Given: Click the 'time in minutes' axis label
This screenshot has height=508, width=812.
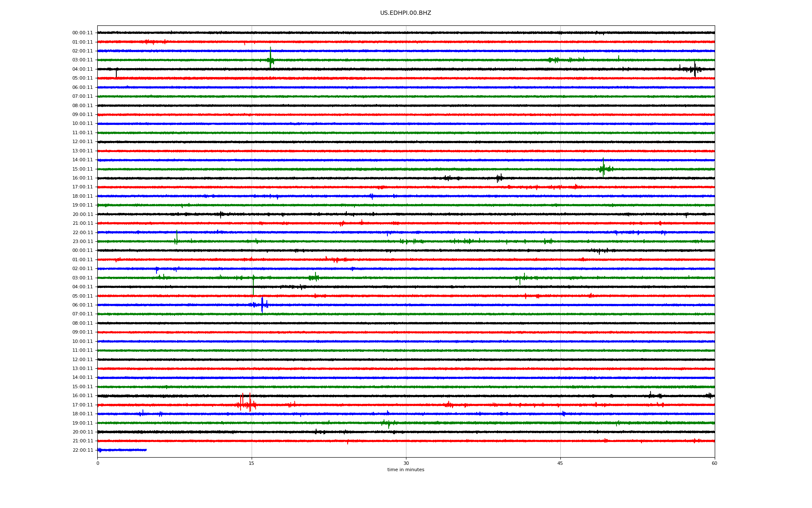Looking at the screenshot, I should click(x=405, y=469).
